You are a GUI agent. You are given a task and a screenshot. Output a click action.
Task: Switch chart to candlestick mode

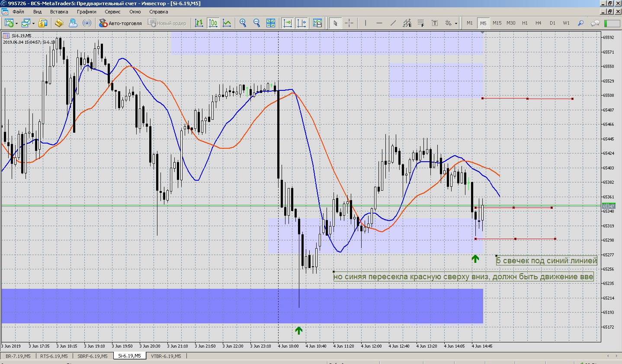pos(213,23)
